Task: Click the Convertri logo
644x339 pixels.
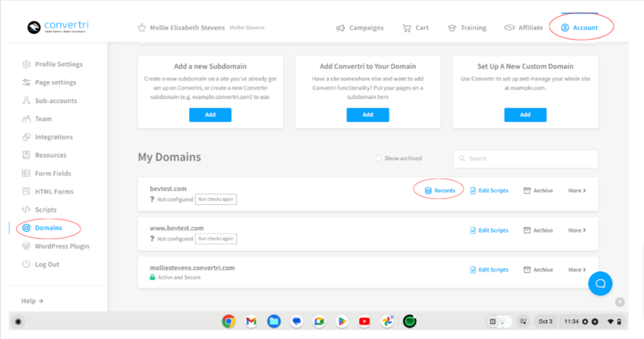Action: [58, 27]
